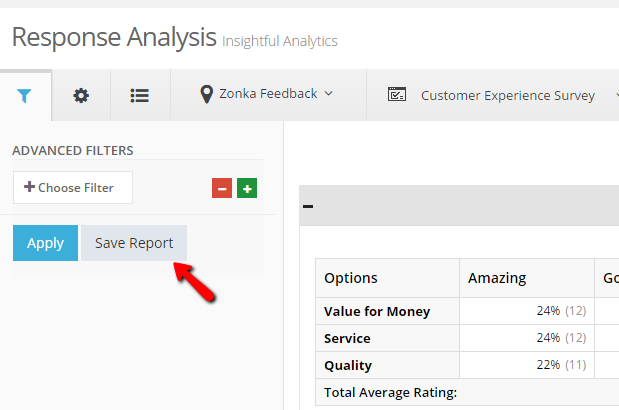Open the filter funnel tab
619x410 pixels.
(24, 95)
